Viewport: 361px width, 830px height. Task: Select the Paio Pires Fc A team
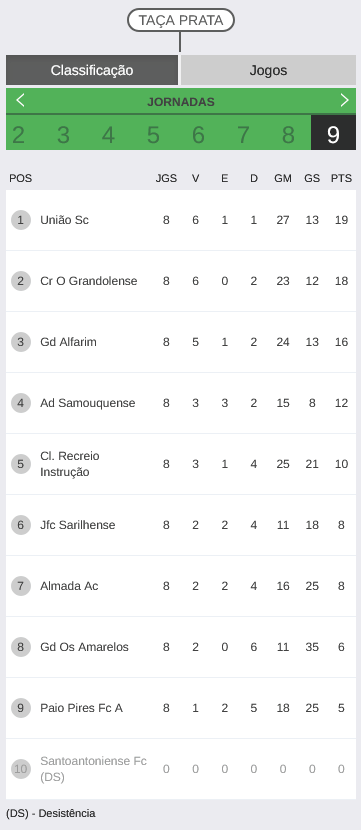click(81, 708)
